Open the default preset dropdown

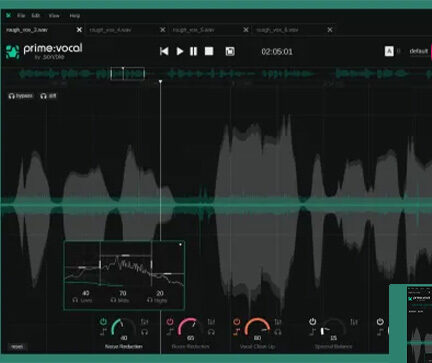coord(419,51)
